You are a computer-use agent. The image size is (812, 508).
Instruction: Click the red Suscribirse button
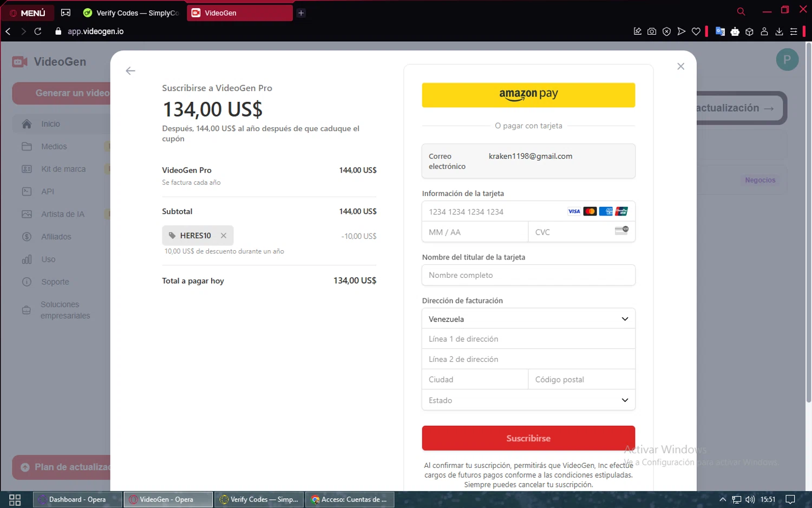coord(528,438)
